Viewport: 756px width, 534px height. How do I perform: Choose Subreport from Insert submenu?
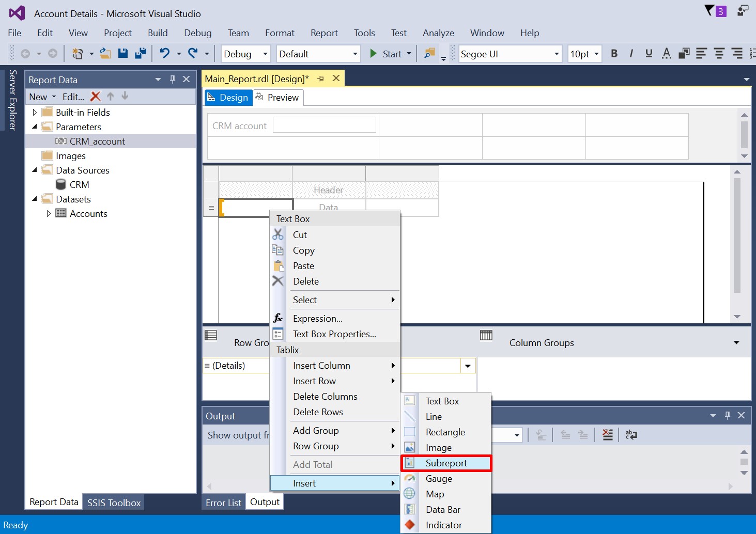(446, 463)
